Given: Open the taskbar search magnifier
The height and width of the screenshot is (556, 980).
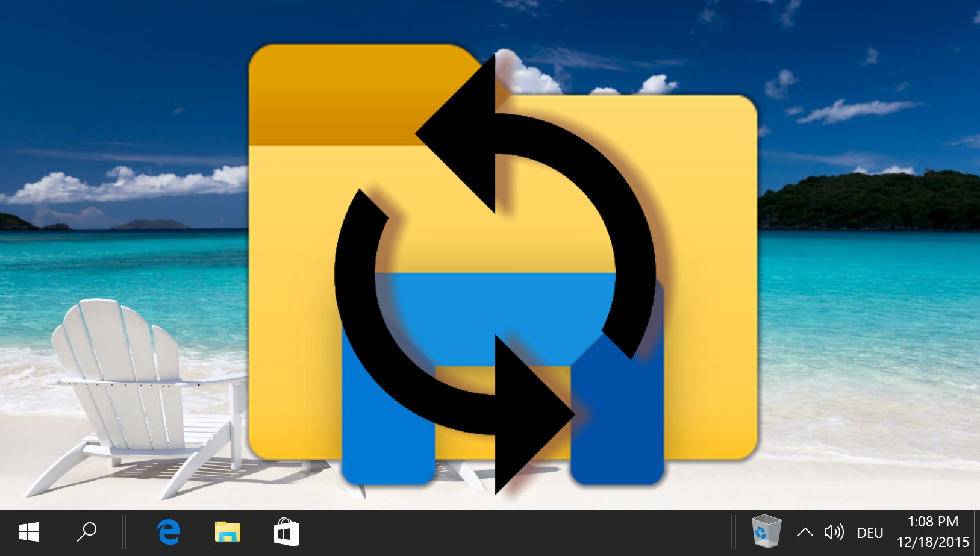Looking at the screenshot, I should click(87, 533).
